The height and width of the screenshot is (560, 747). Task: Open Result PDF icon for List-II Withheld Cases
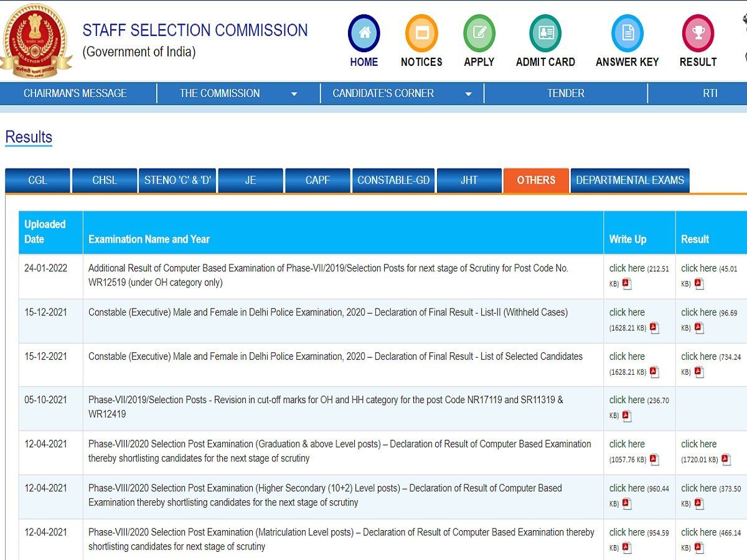tap(699, 328)
